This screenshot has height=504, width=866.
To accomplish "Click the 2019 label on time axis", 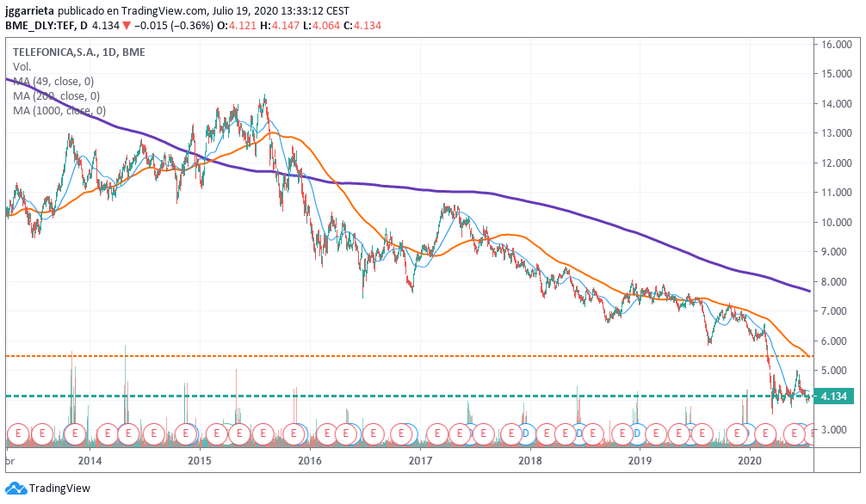I will (x=640, y=461).
